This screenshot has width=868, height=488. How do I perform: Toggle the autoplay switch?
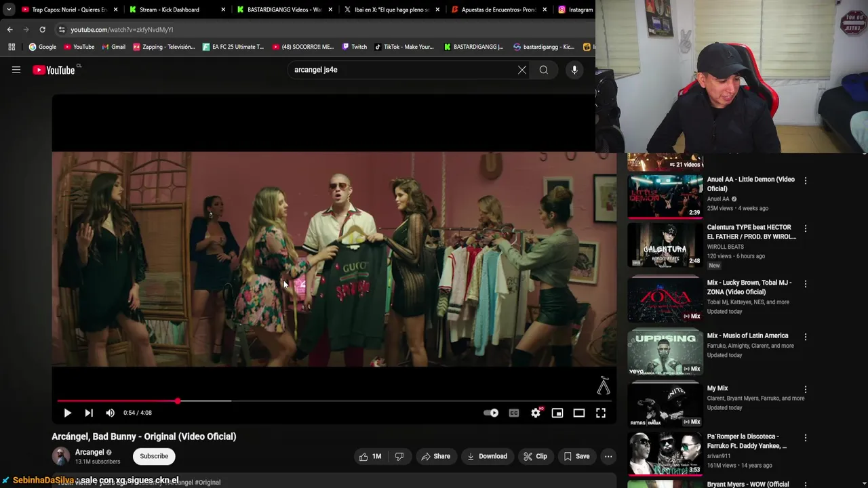[x=491, y=413]
